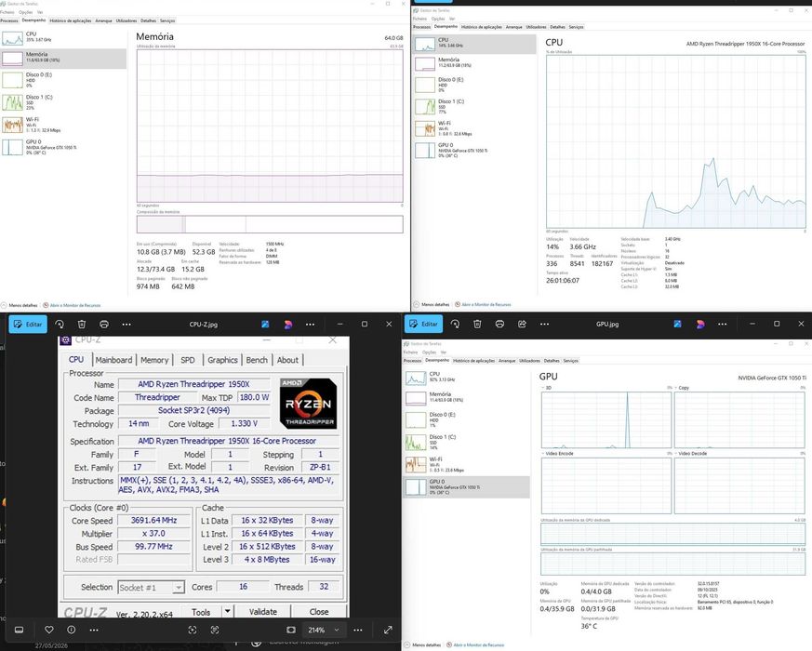Collapse with Menos detalhes in Memória window

(x=20, y=305)
